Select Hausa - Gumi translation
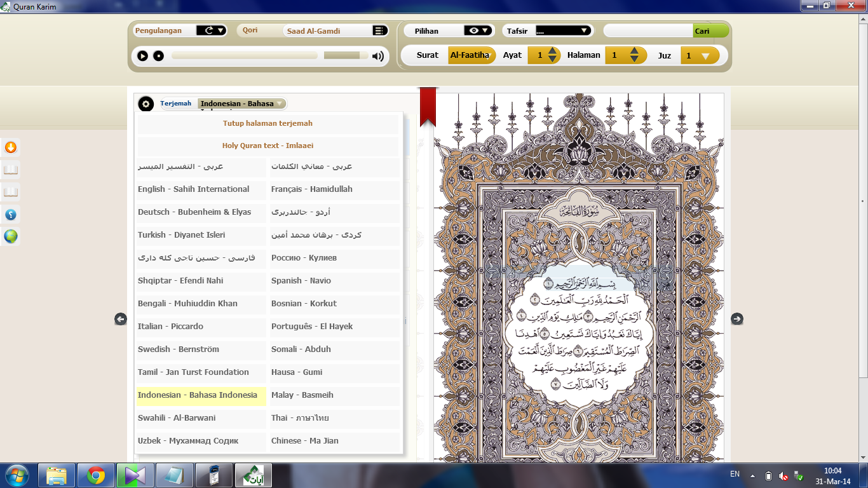 coord(335,372)
